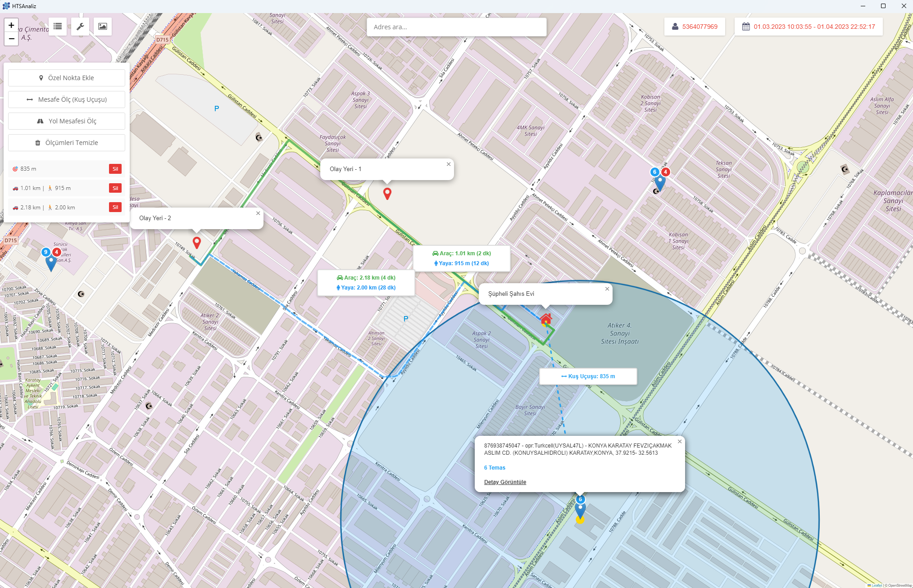Click the blue tower marker with single badge 6

click(x=580, y=511)
